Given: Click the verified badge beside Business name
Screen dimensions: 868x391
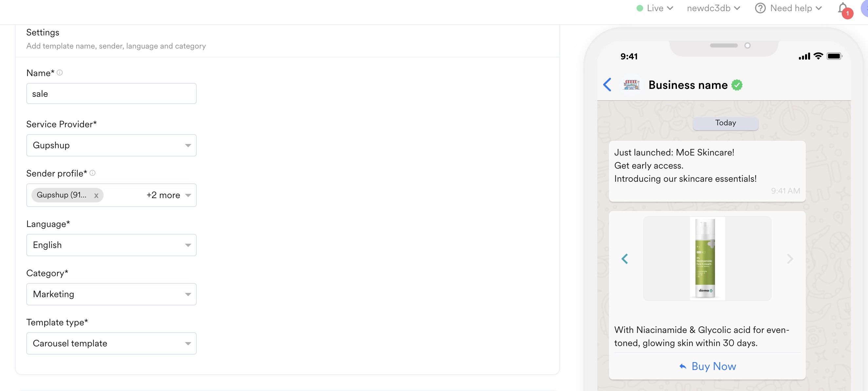Looking at the screenshot, I should click(737, 85).
